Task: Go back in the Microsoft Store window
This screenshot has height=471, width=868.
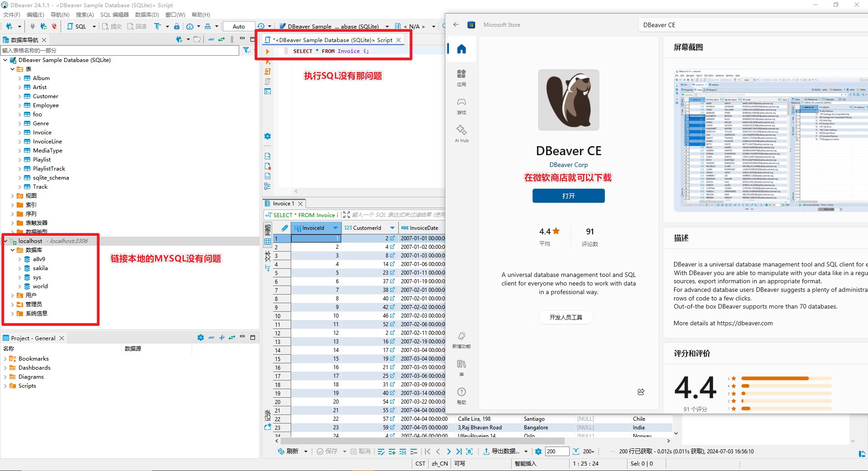Action: [x=456, y=25]
